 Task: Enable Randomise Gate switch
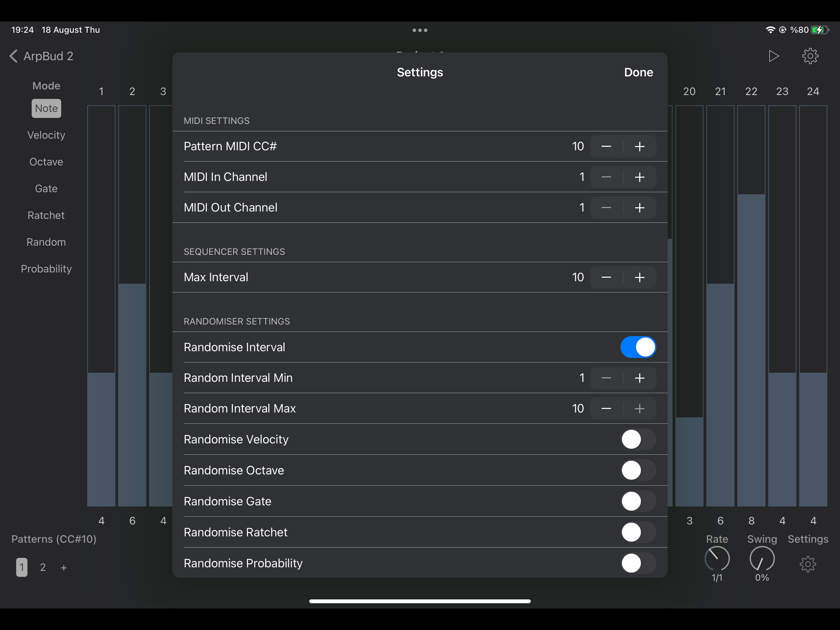tap(638, 501)
